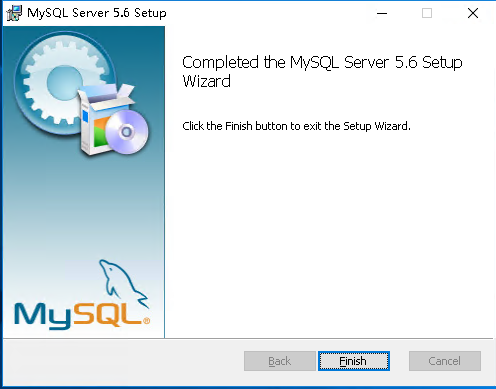496x389 pixels.
Task: Minimize the MySQL Server 5.6 Setup window
Action: (382, 13)
